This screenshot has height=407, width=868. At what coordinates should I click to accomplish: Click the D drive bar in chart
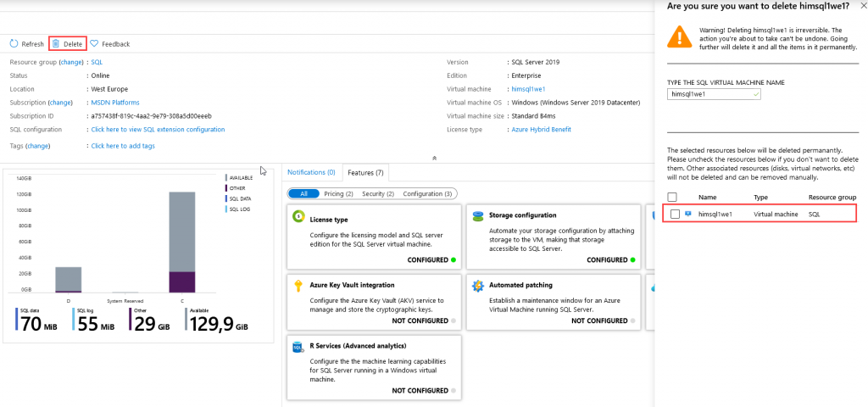68,280
